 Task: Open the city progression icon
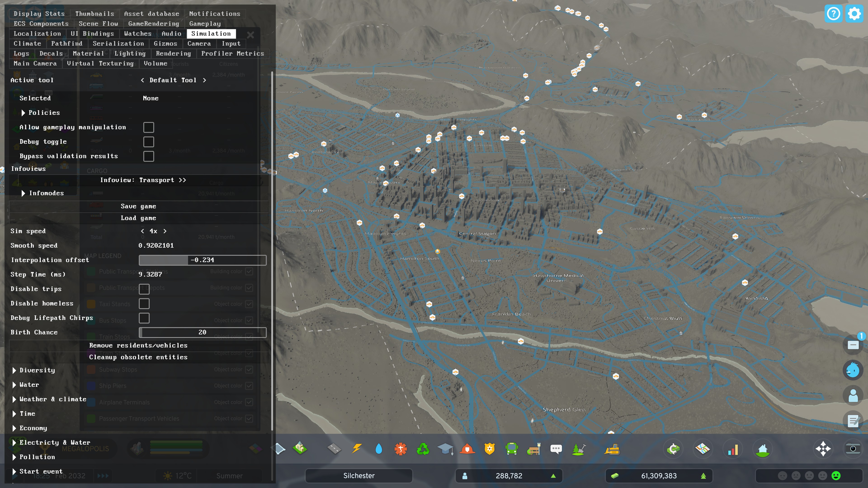click(673, 449)
